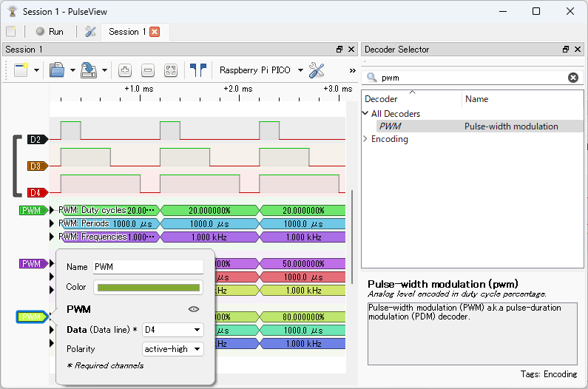Viewport: 588px width, 389px height.
Task: Click the red 1000.0 µs period annotation
Action: click(x=303, y=277)
